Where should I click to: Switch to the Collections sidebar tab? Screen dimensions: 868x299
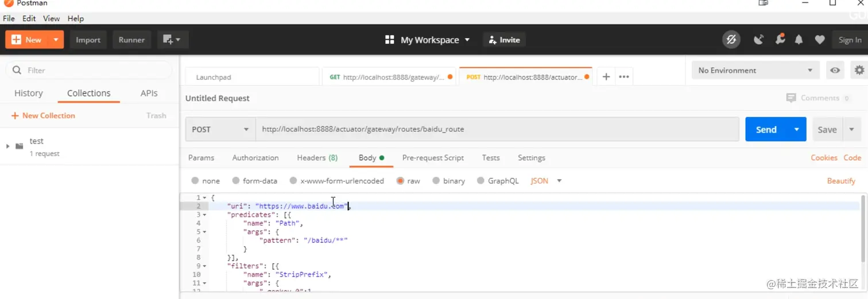88,93
